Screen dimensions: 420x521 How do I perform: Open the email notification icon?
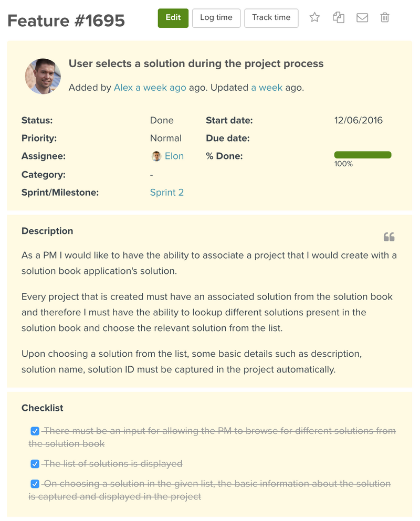tap(362, 17)
